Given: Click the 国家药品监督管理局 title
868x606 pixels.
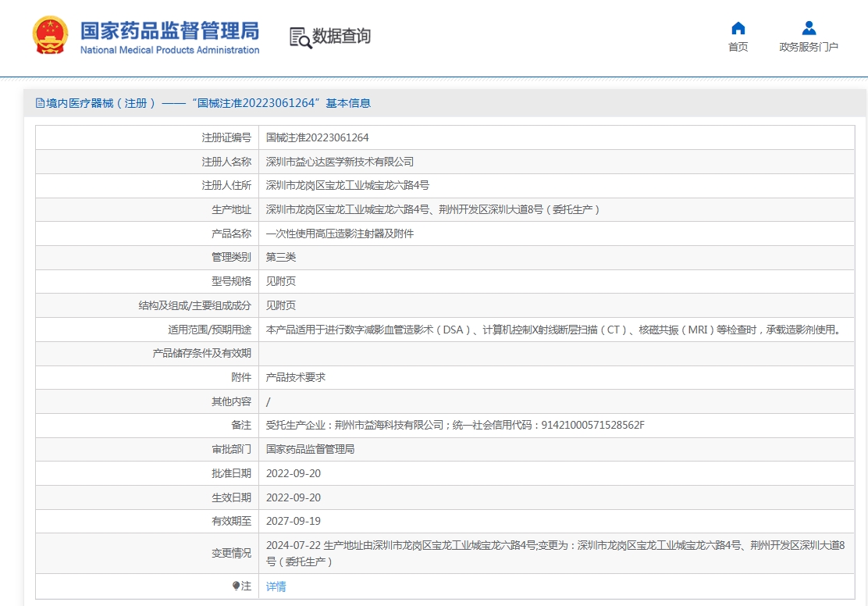Looking at the screenshot, I should (x=170, y=31).
